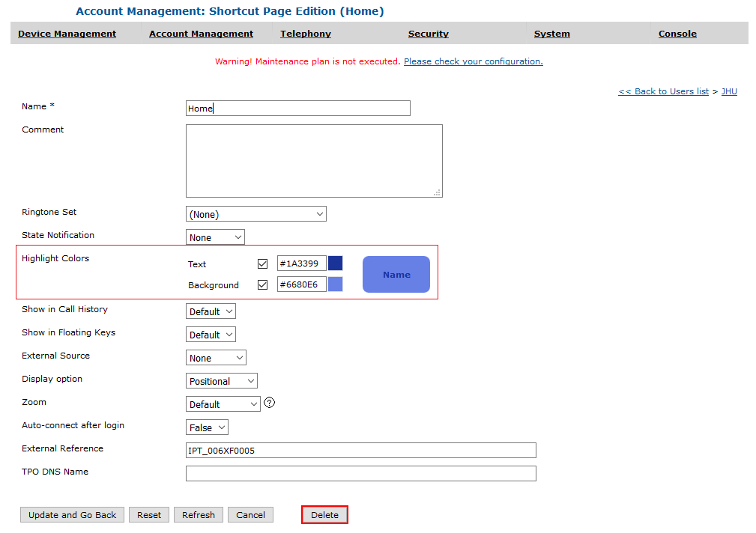Open the System menu
Screen dimensions: 756x533
(552, 34)
